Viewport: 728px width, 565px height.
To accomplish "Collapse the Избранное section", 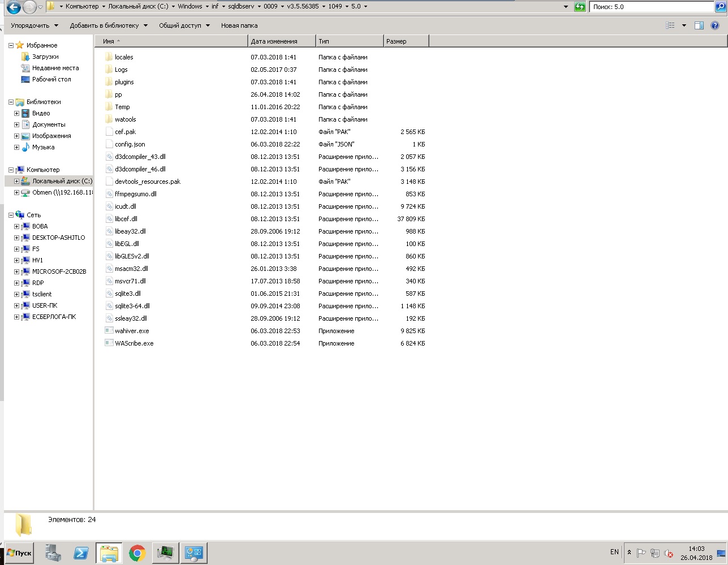I will pos(11,45).
